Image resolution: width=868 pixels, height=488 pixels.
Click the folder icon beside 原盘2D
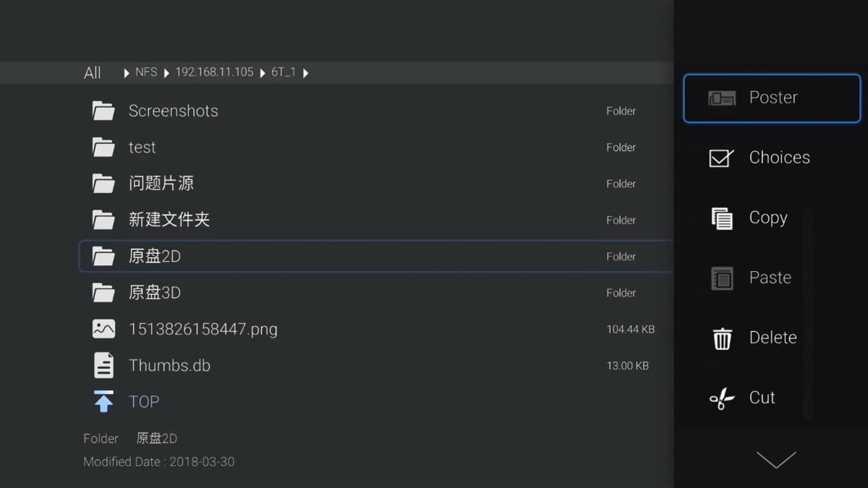click(x=103, y=256)
